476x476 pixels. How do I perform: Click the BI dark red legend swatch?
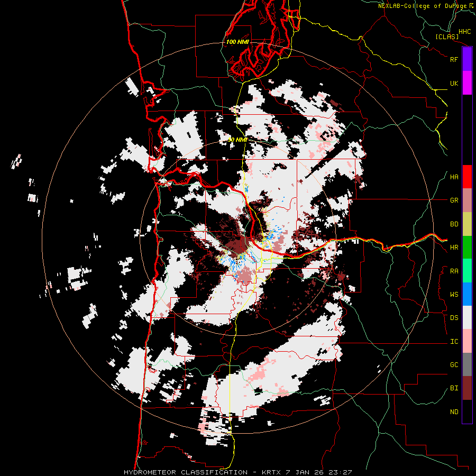pyautogui.click(x=467, y=388)
